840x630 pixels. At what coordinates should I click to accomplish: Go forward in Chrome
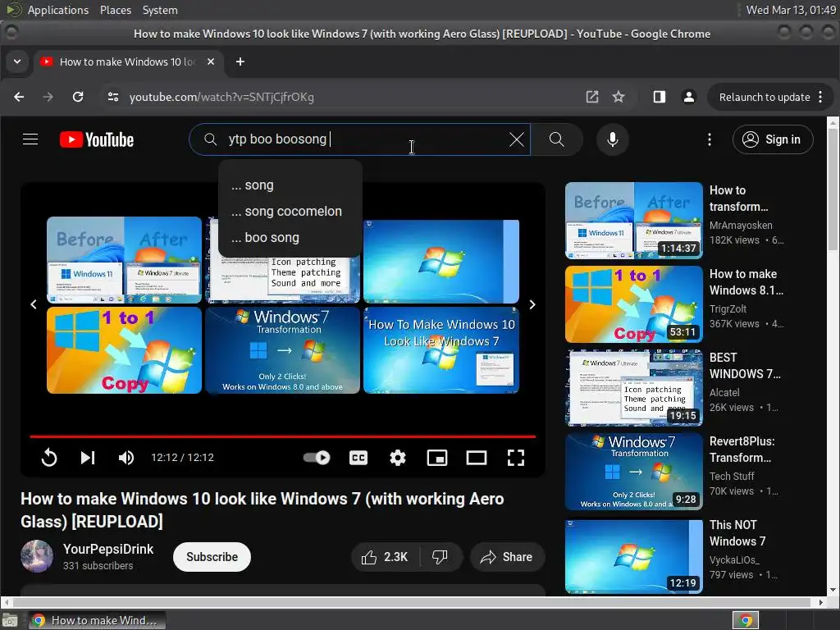[48, 97]
